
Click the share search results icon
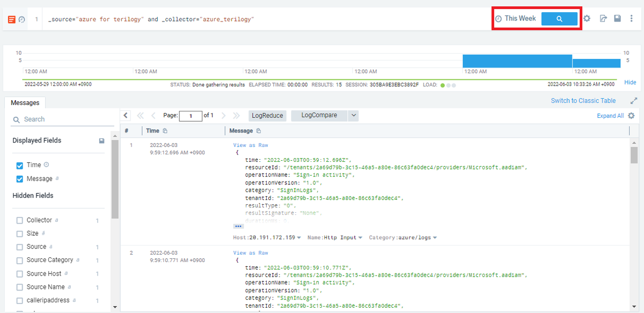[x=602, y=18]
